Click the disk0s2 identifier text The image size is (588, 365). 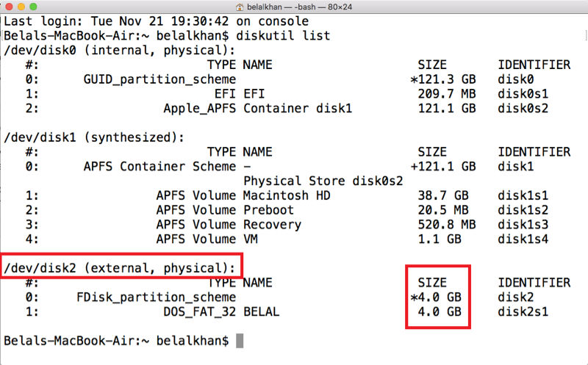523,108
